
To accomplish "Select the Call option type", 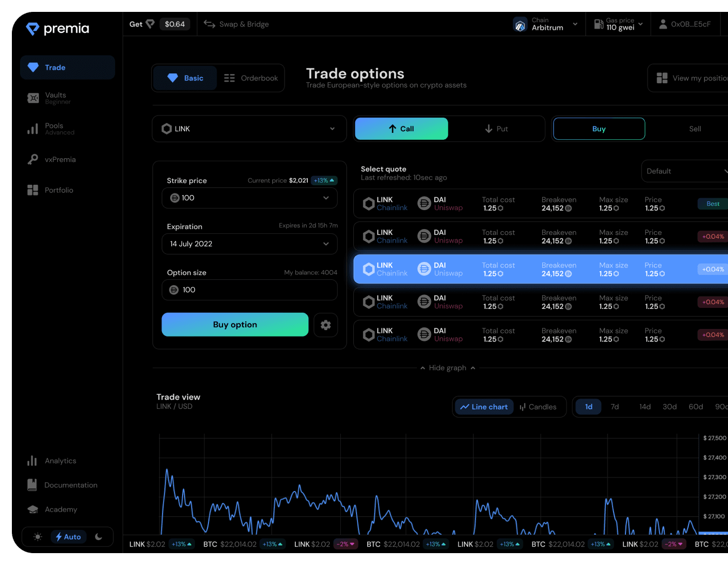I will (401, 129).
